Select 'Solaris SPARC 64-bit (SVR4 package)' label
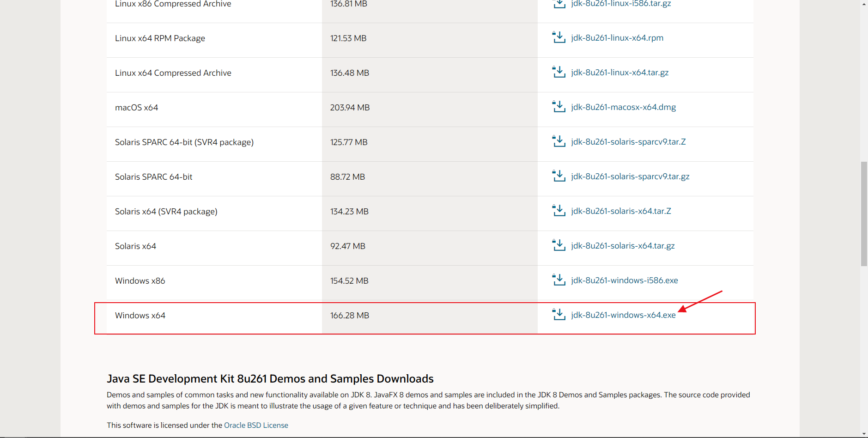This screenshot has height=438, width=868. click(184, 142)
